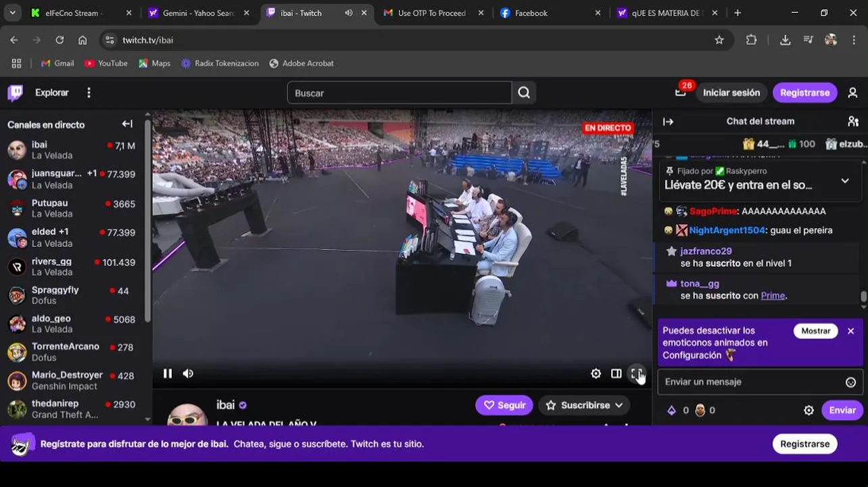Go back in the browser

click(14, 40)
